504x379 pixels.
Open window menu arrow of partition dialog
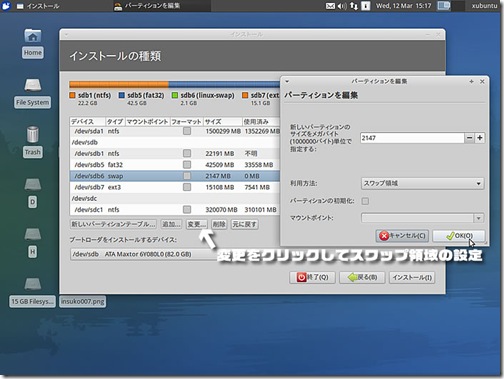[287, 81]
